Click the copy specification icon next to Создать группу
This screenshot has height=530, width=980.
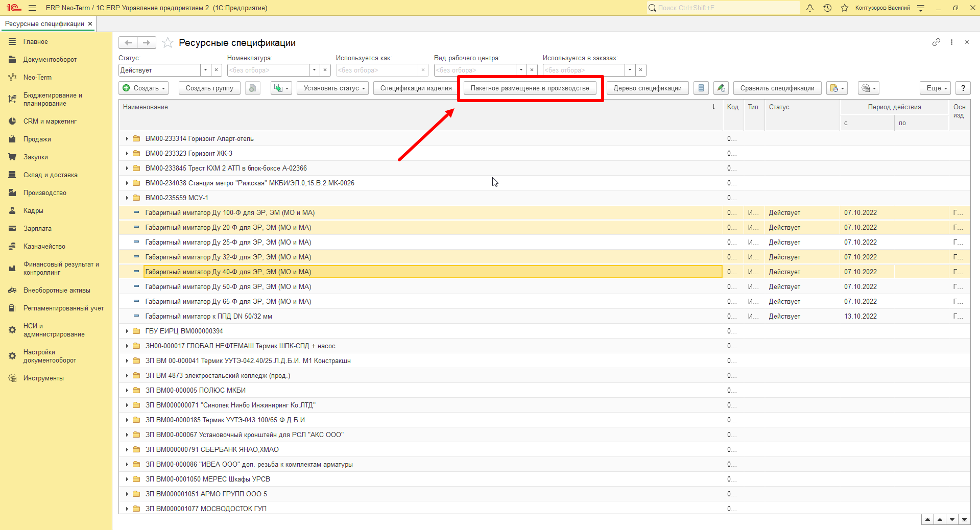(252, 88)
